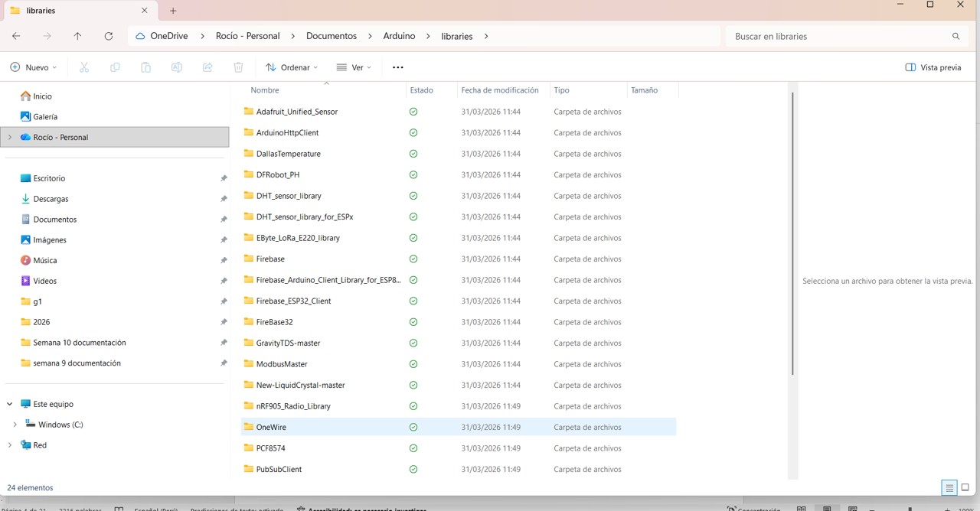Image resolution: width=980 pixels, height=511 pixels.
Task: Collapse the Este equipo tree node
Action: click(9, 404)
